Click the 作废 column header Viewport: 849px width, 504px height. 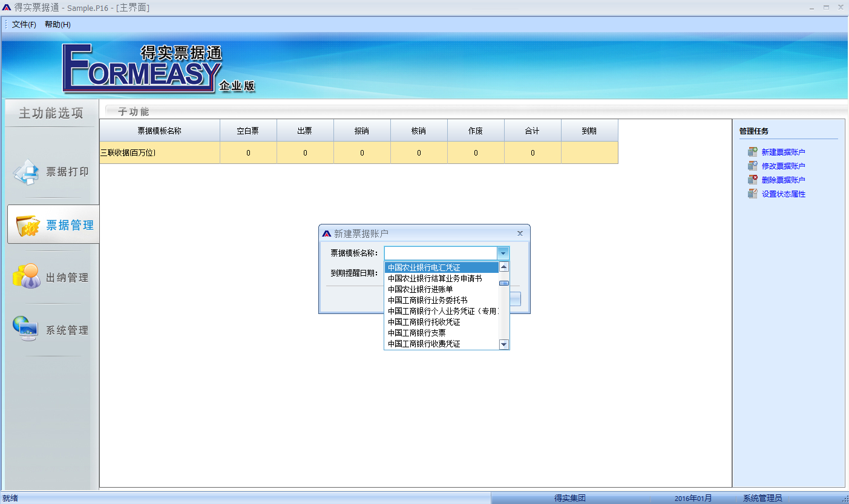[x=476, y=131]
